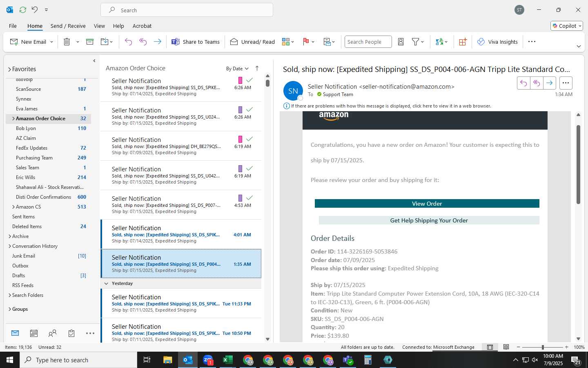Expand the Conversation History folder
The height and width of the screenshot is (368, 588).
[x=9, y=246]
